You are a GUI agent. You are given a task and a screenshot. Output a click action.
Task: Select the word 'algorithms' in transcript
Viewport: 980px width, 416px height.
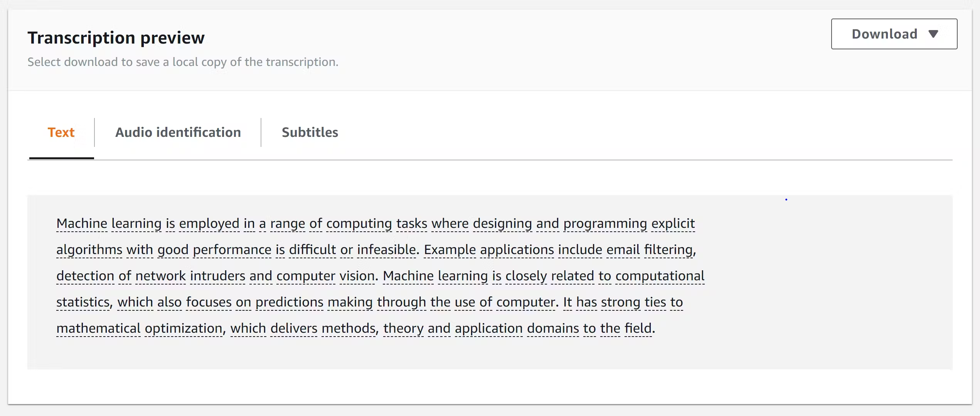(x=89, y=249)
